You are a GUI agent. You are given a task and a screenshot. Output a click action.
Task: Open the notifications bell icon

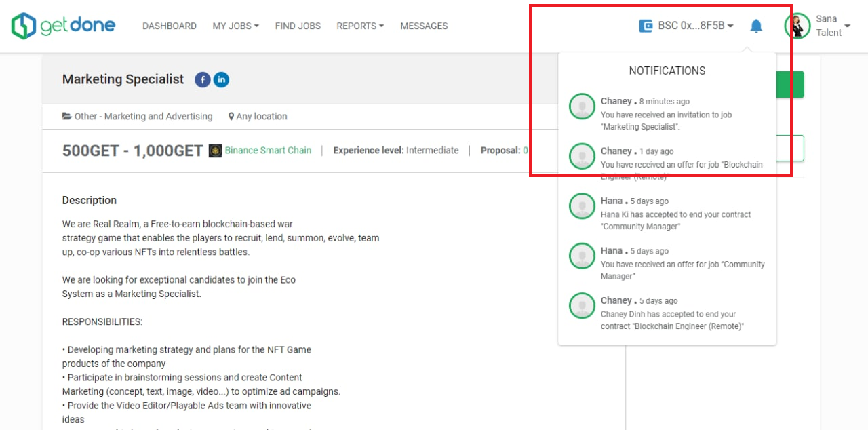[x=756, y=26]
